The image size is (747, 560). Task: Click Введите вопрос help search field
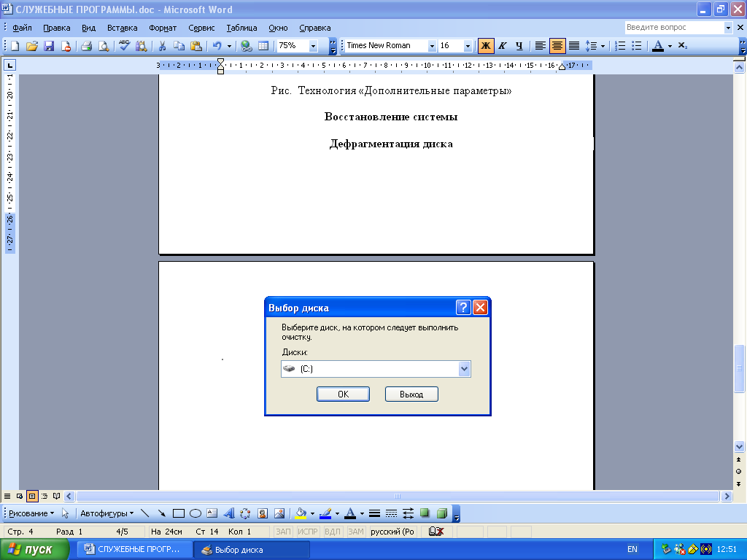tap(673, 28)
